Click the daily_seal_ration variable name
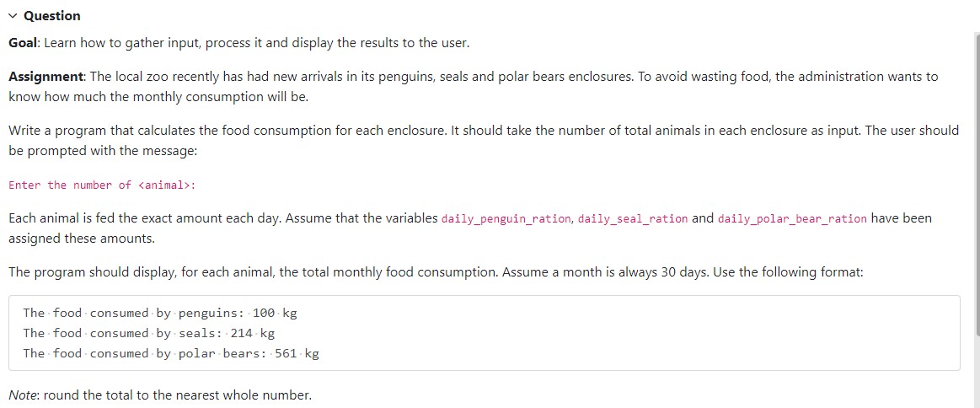Screen dimensions: 980x408 [632, 219]
